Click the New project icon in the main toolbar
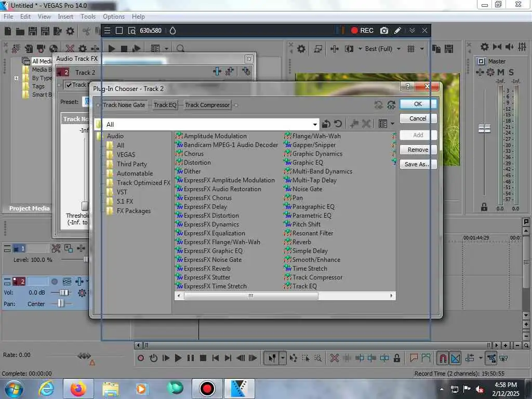 pos(8,32)
